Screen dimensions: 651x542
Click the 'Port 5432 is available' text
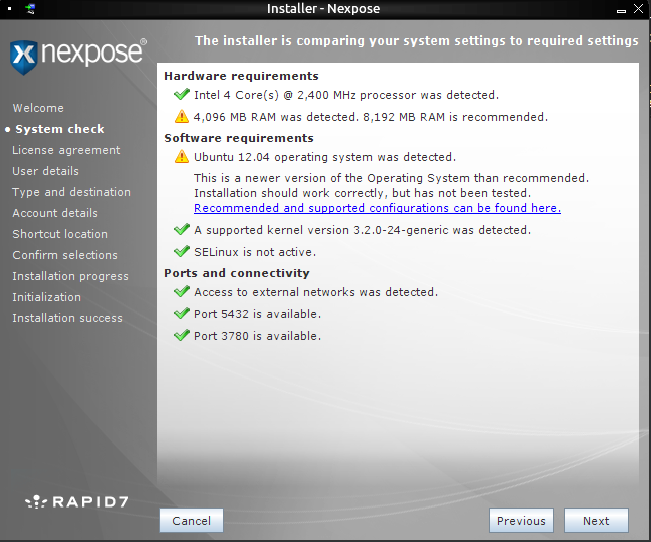257,314
